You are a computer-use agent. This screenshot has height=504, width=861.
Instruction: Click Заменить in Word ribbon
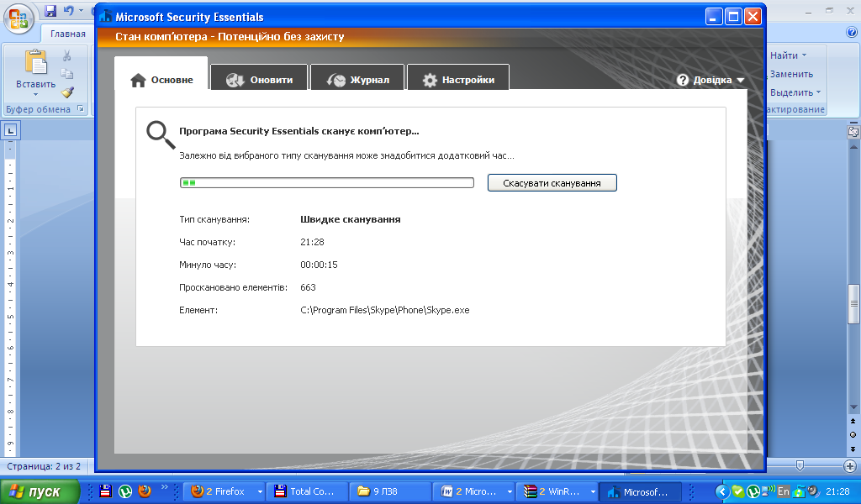pyautogui.click(x=791, y=74)
